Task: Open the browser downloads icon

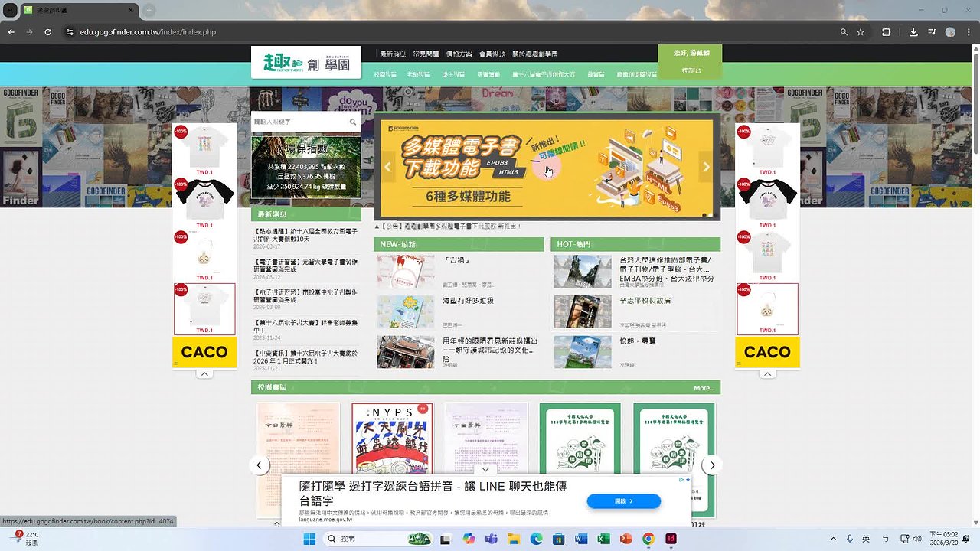Action: pos(913,32)
